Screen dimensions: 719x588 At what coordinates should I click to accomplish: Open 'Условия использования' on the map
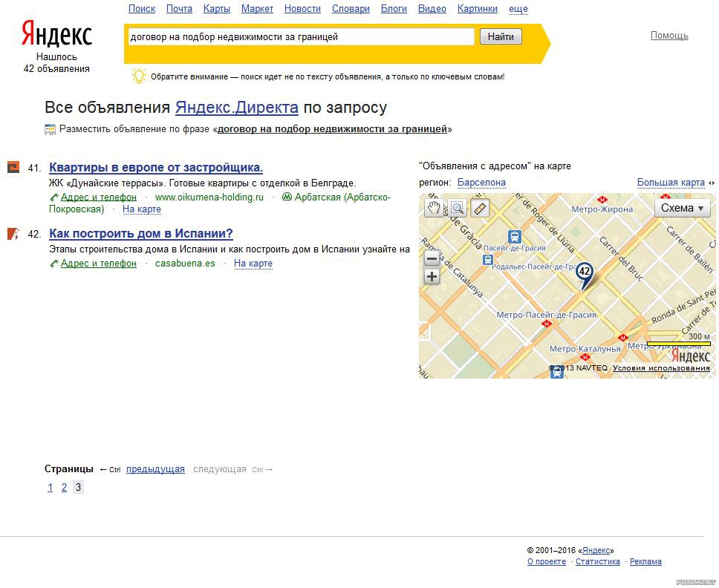[x=661, y=368]
